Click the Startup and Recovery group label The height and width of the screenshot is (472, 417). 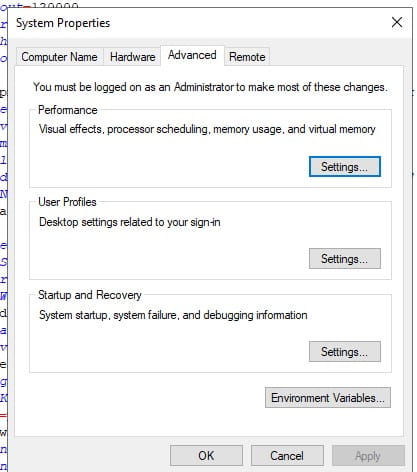(x=90, y=295)
